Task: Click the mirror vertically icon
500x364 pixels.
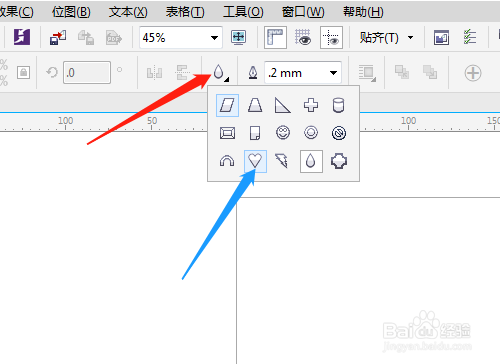Action: coord(182,72)
